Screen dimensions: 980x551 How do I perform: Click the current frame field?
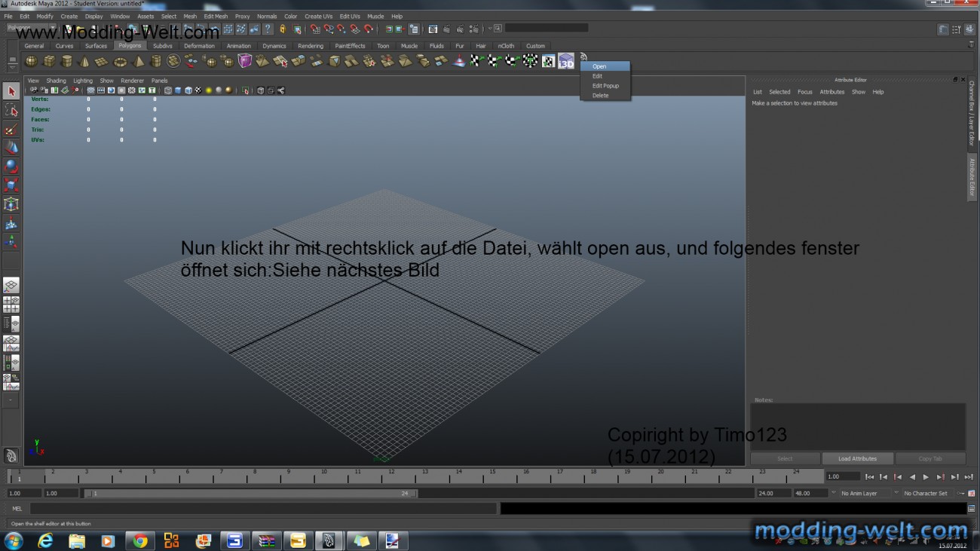(x=843, y=476)
